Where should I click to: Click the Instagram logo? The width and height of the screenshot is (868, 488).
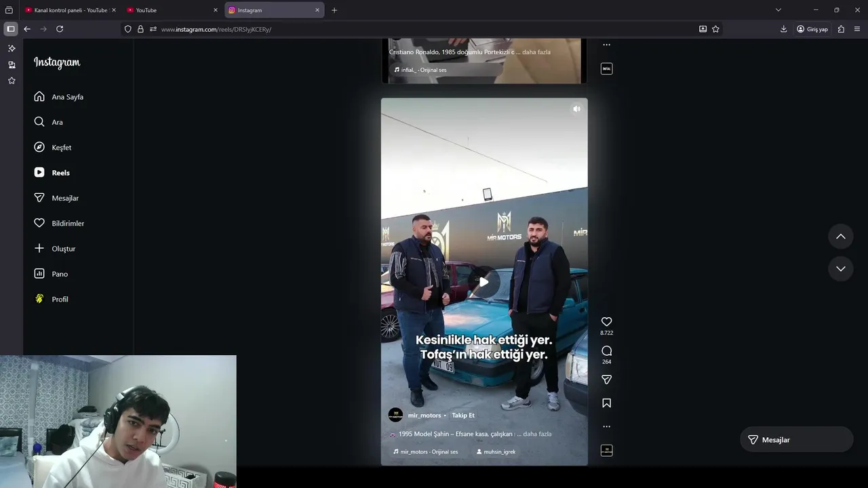coord(57,62)
